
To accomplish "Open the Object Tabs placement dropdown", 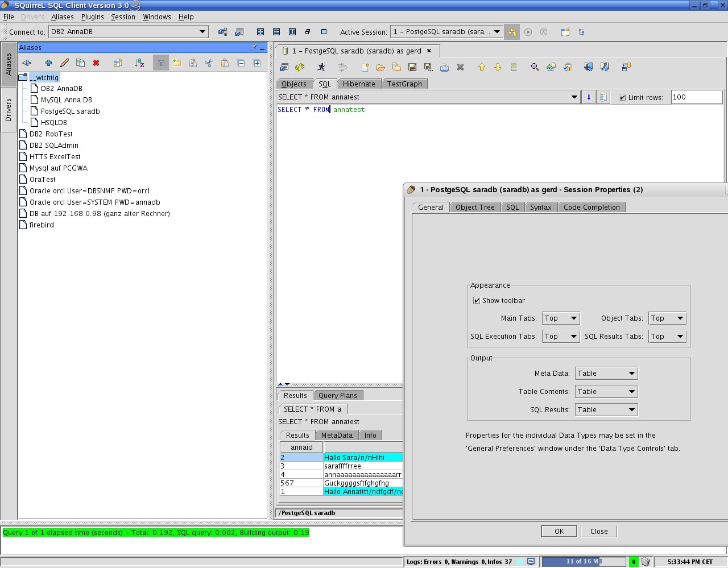I will click(x=667, y=318).
